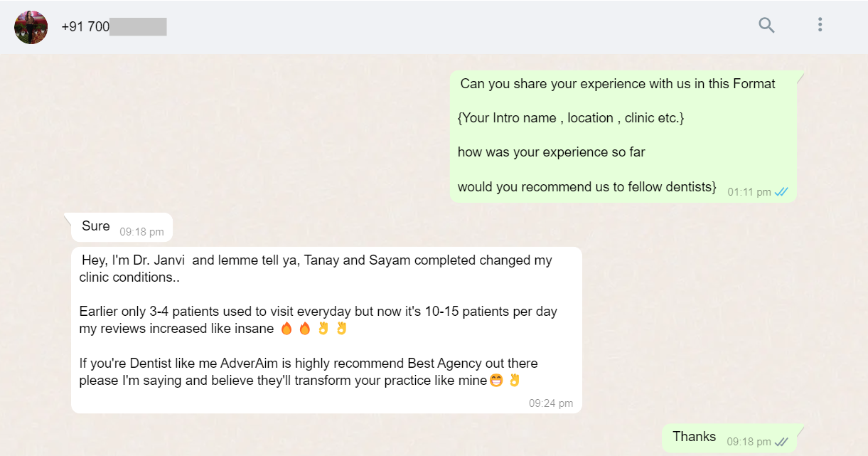The image size is (868, 456).
Task: Click the first fire emoji in testimonial
Action: coord(286,329)
